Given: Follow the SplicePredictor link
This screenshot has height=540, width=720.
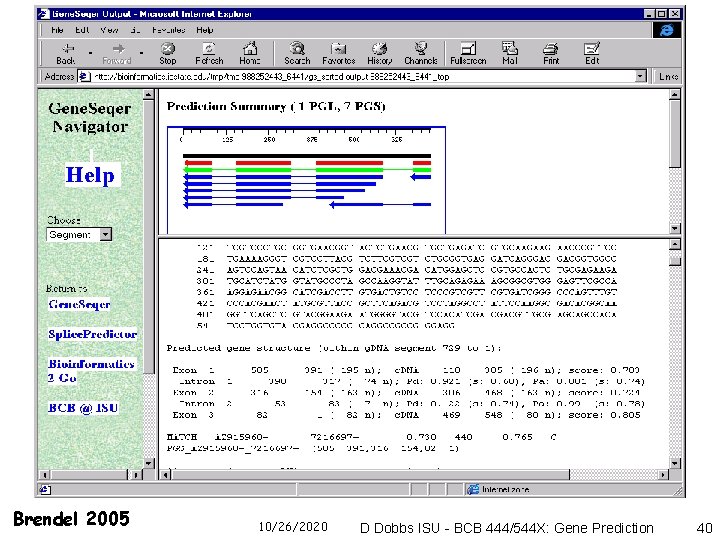Looking at the screenshot, I should (x=93, y=334).
